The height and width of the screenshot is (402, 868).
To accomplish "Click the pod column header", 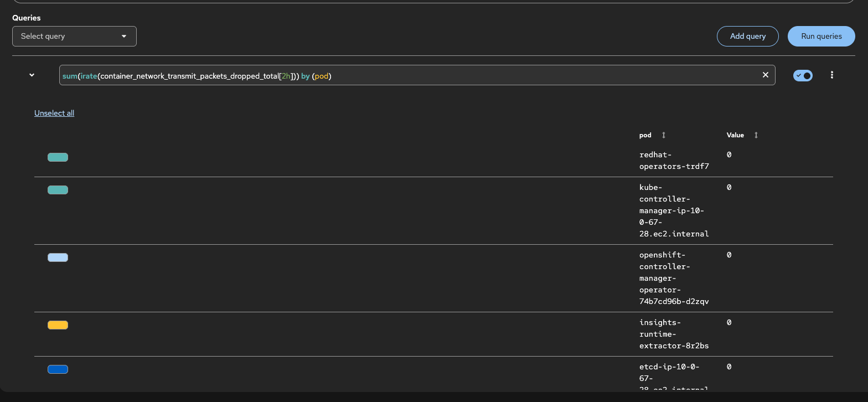I will pos(645,135).
